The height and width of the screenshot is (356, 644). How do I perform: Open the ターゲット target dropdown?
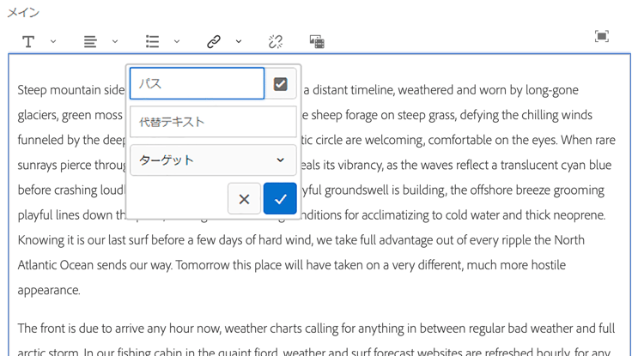[x=213, y=160]
